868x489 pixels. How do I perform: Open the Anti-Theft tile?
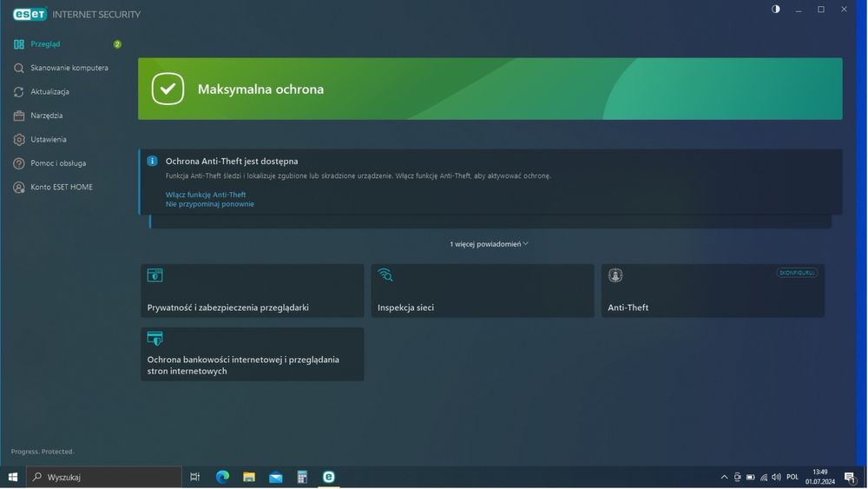pyautogui.click(x=713, y=290)
